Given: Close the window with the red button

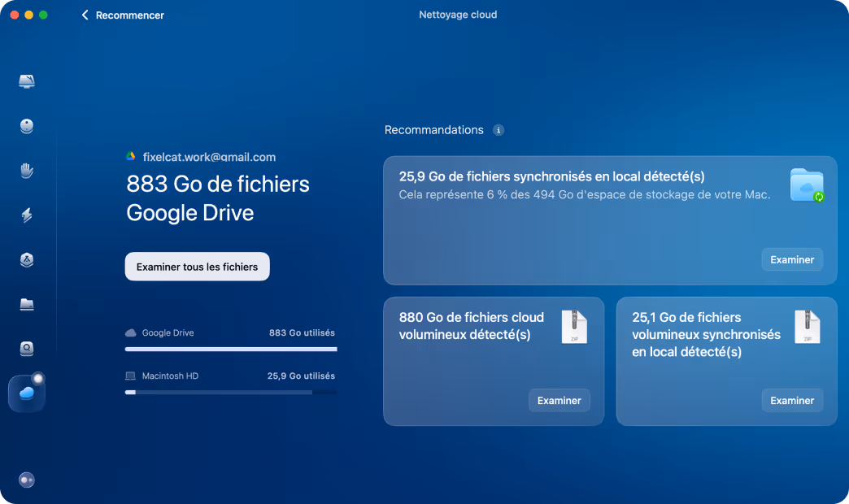Looking at the screenshot, I should point(15,15).
